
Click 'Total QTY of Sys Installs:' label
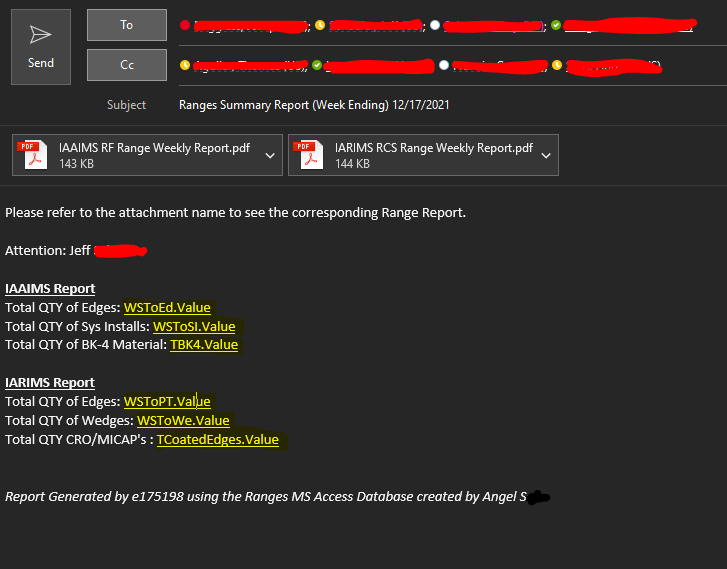(77, 326)
